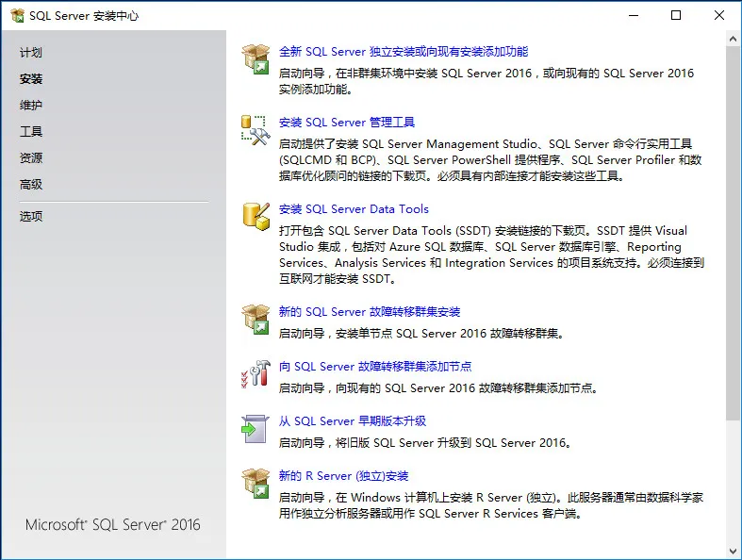Click the new standalone installation box icon
Screen dimensions: 742x560
(x=256, y=59)
